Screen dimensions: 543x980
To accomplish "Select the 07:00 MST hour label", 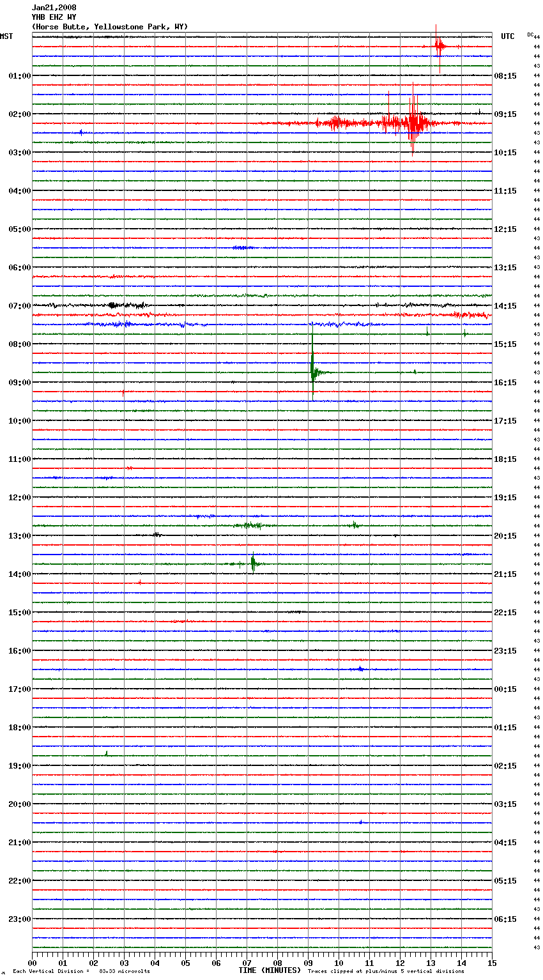I will coord(19,306).
